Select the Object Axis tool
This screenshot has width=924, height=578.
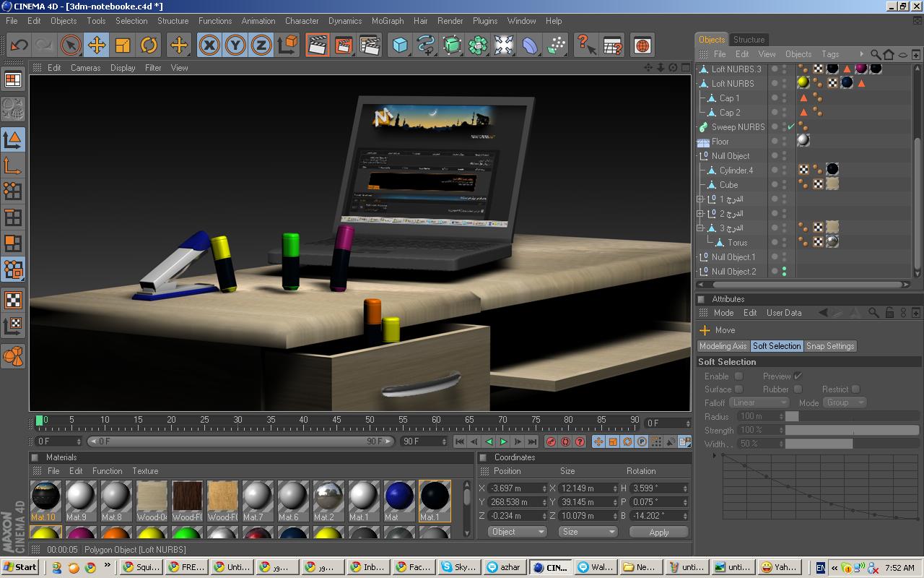[13, 165]
